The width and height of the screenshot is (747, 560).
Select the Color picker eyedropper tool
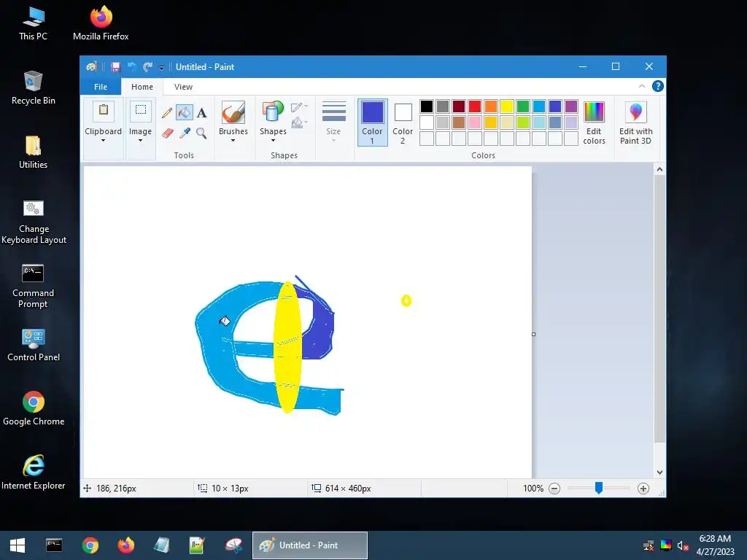(185, 133)
